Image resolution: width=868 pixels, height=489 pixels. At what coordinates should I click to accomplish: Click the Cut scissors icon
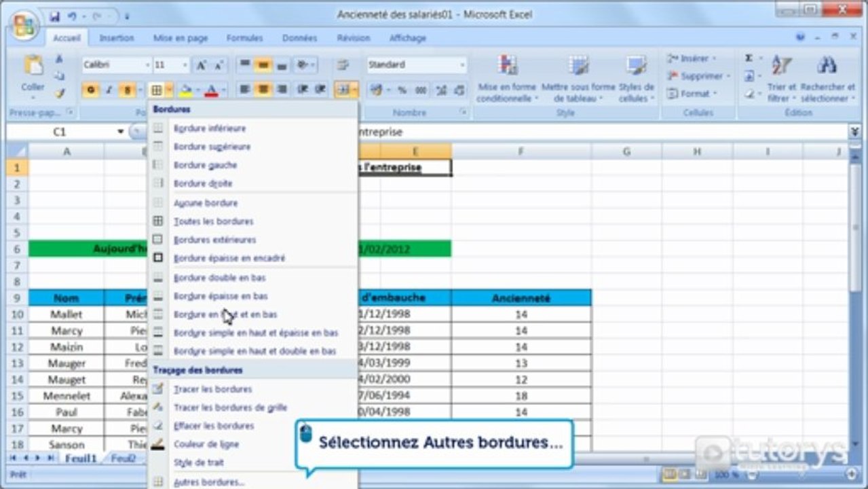point(59,59)
